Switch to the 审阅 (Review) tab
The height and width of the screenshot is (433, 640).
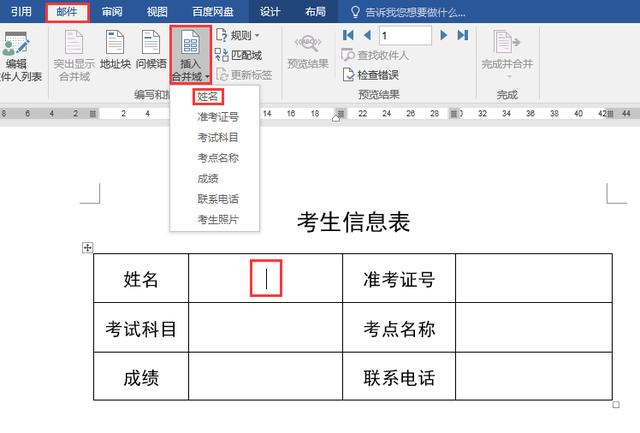click(112, 12)
